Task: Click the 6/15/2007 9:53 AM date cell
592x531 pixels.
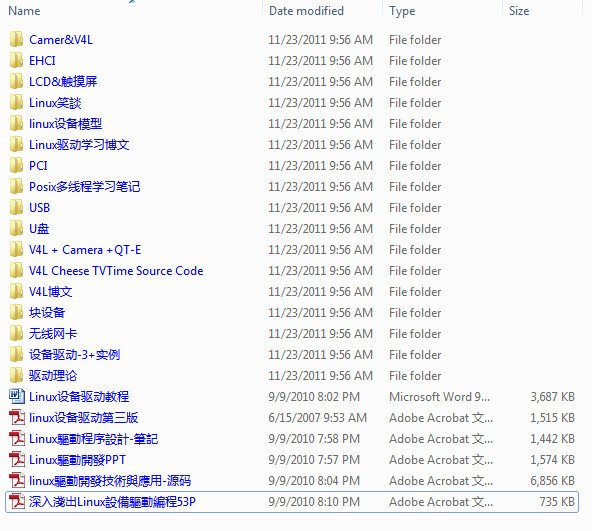Action: click(x=318, y=417)
